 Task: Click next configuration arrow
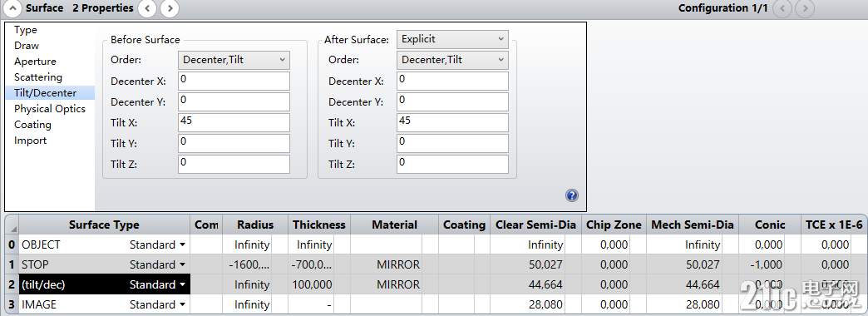[805, 8]
